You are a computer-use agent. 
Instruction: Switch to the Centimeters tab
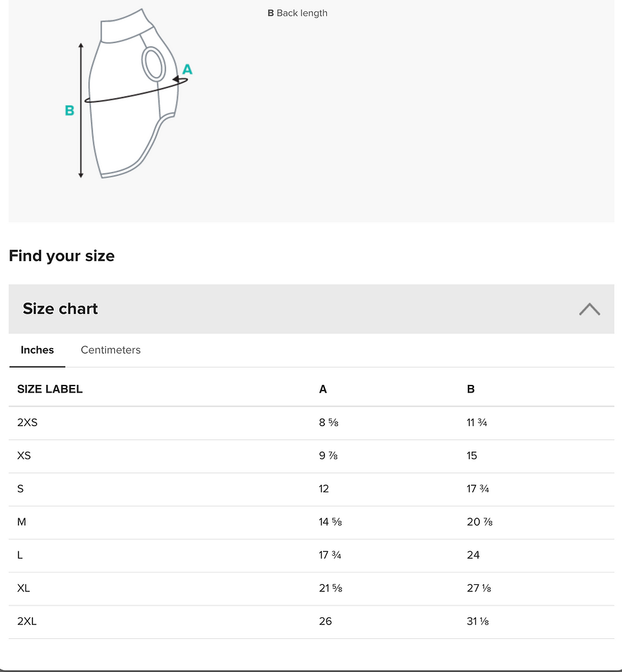110,350
